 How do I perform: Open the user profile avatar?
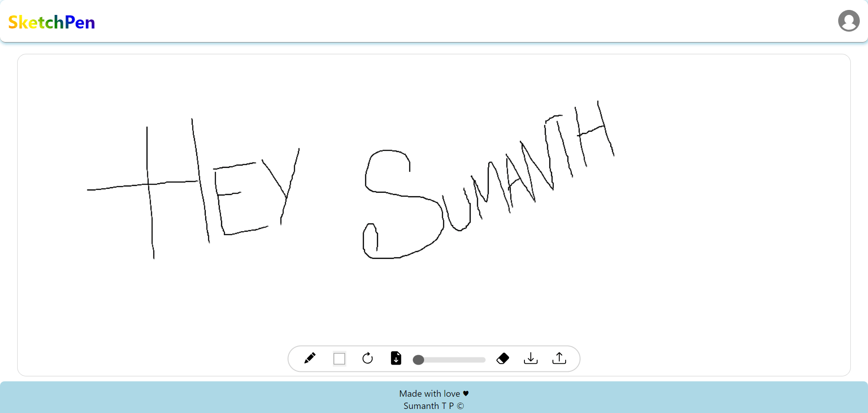849,21
